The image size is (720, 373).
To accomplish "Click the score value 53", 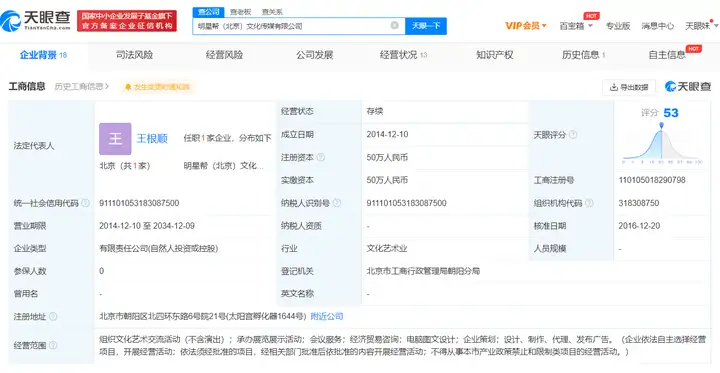I will point(671,113).
